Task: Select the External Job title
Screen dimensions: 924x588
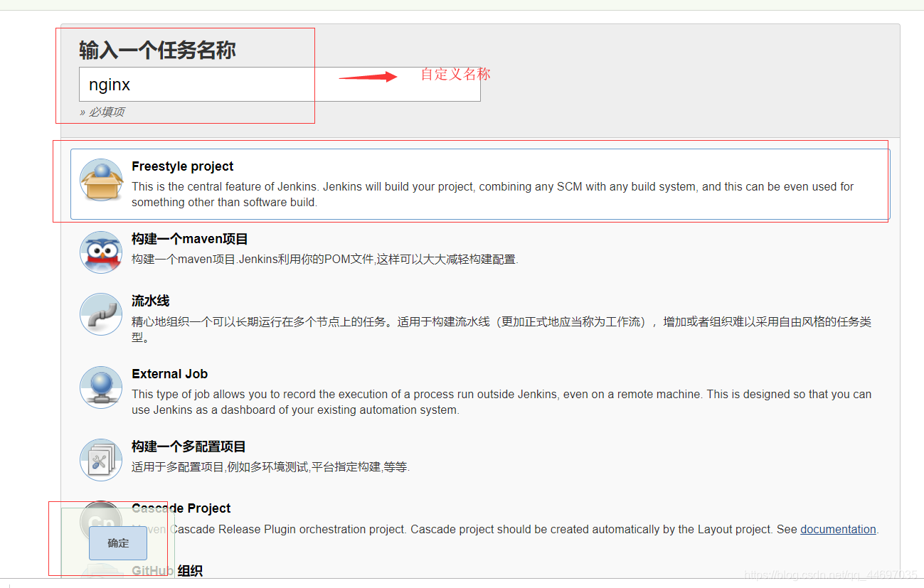Action: [x=169, y=374]
